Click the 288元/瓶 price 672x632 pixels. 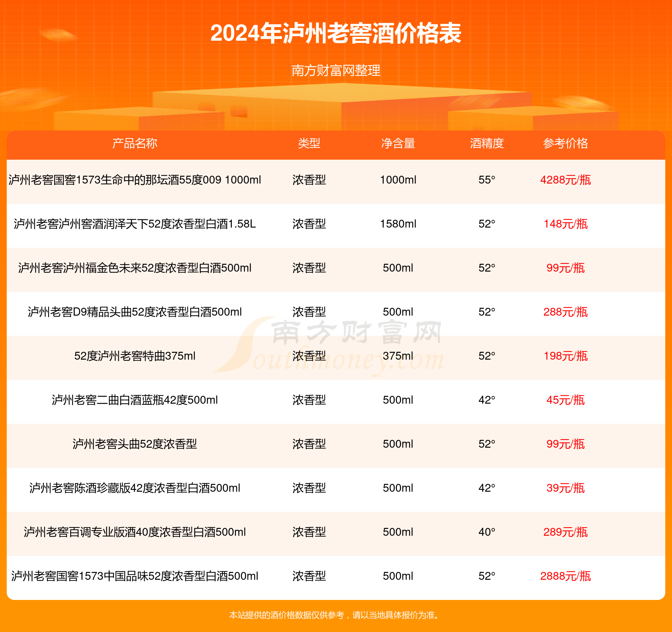[566, 312]
